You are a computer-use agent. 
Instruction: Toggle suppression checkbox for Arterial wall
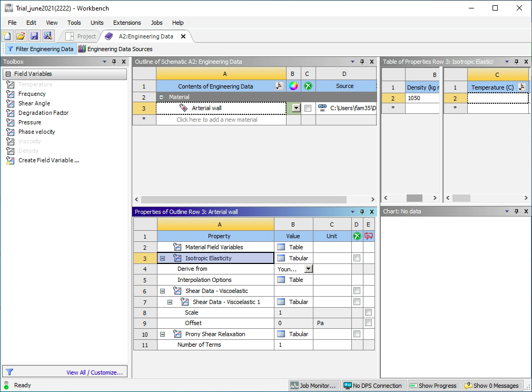point(308,109)
